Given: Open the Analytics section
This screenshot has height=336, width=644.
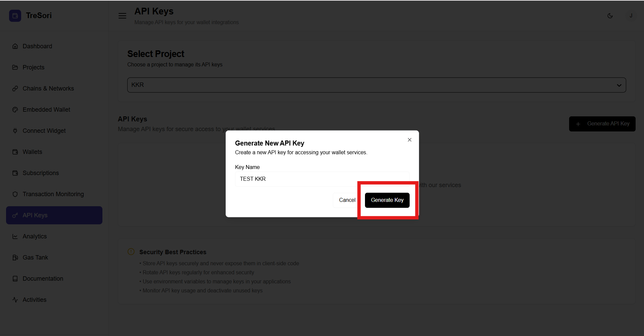Looking at the screenshot, I should pos(35,236).
